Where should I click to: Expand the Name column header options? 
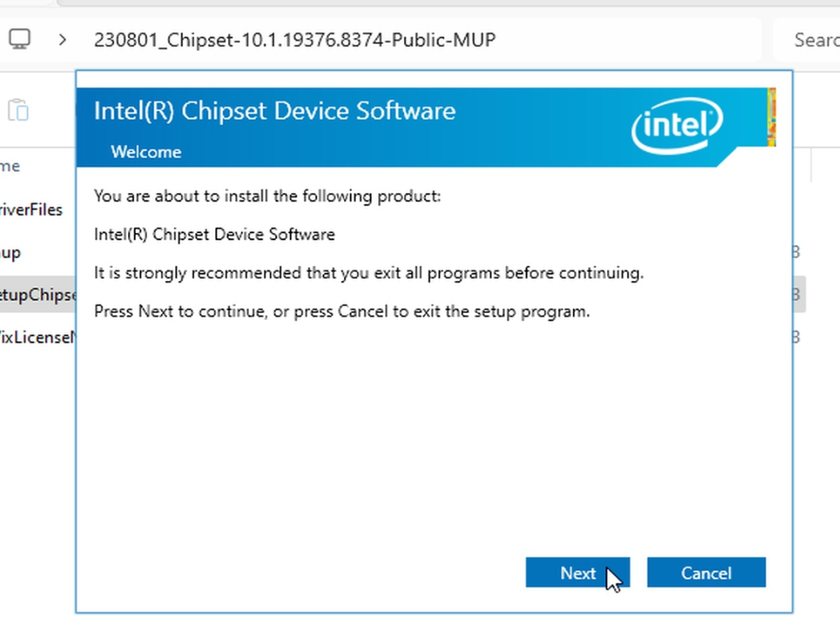pos(11,165)
